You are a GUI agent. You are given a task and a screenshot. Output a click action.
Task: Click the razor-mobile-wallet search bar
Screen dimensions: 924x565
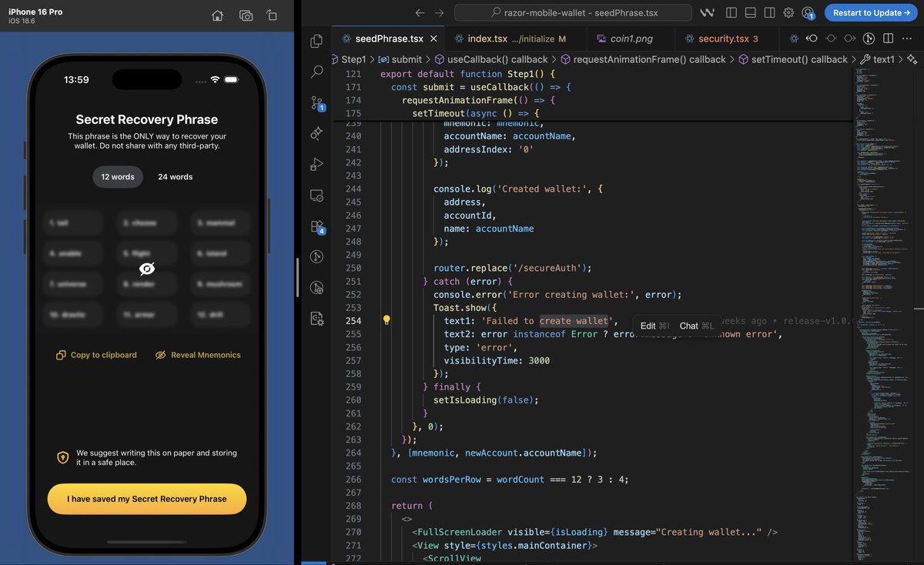click(x=573, y=13)
